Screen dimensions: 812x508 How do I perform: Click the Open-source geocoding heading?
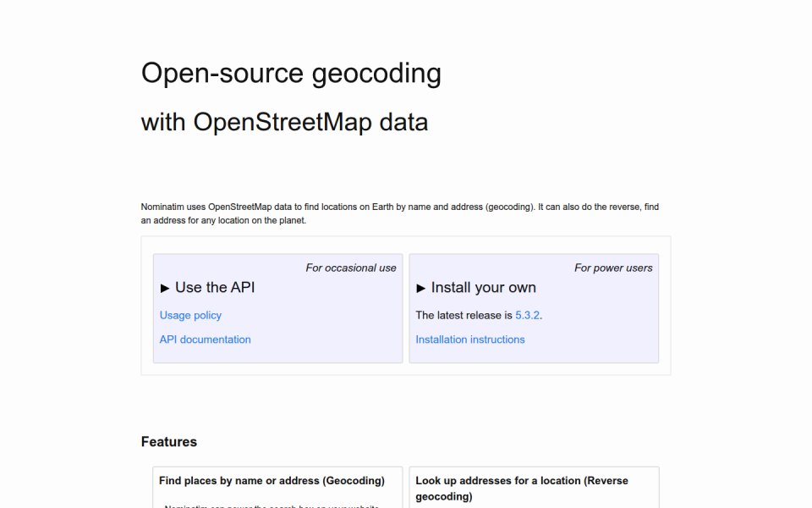pyautogui.click(x=291, y=73)
